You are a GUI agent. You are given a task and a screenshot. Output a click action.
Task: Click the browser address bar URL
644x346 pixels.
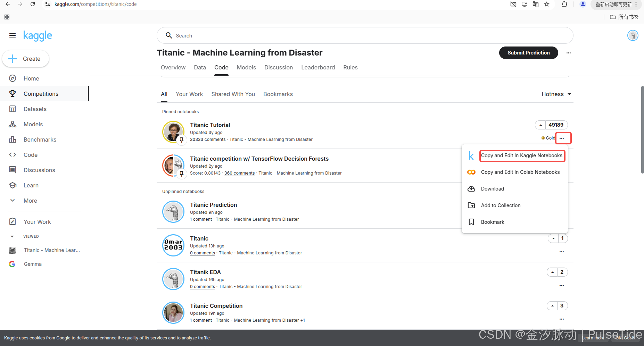[x=96, y=4]
